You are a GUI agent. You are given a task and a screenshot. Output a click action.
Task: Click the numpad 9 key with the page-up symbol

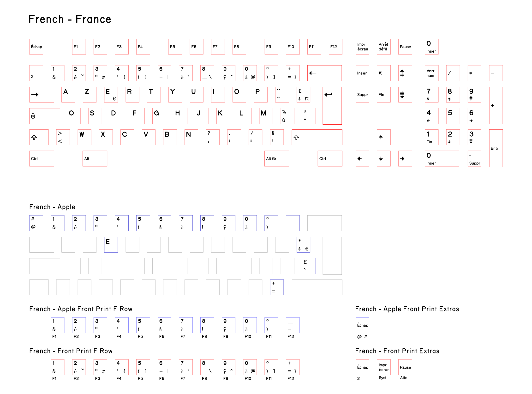pos(474,95)
